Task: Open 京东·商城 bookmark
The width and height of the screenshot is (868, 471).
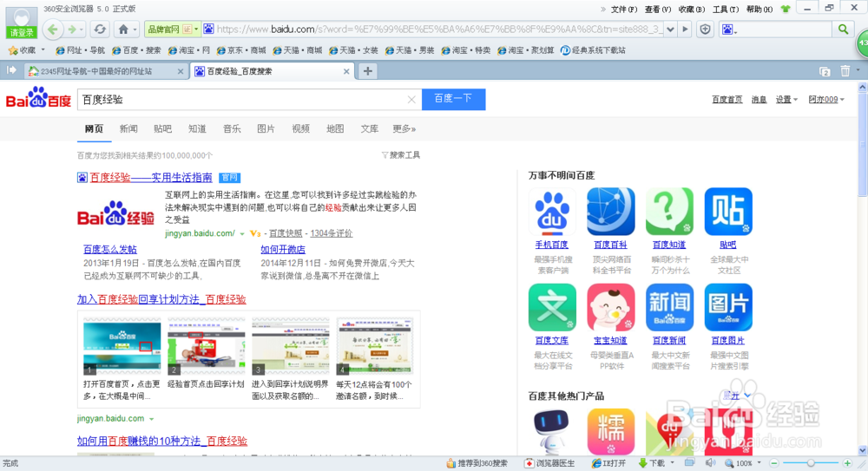Action: (241, 50)
